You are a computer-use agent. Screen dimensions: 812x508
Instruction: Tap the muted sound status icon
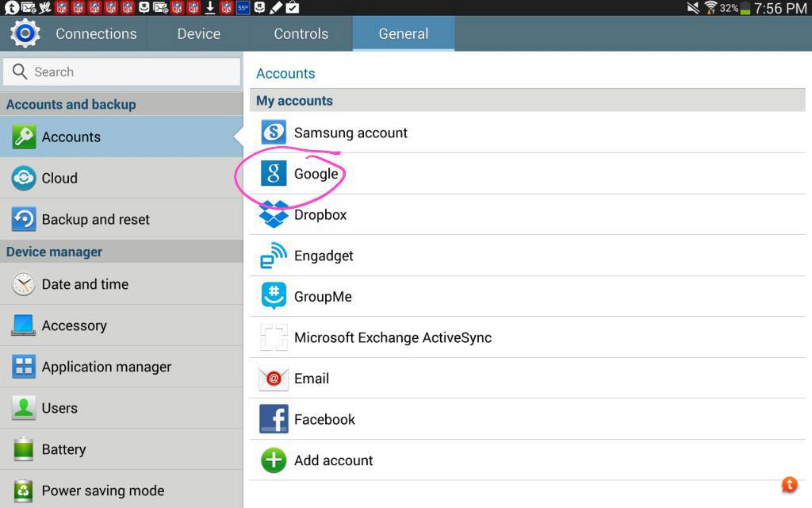(x=693, y=8)
